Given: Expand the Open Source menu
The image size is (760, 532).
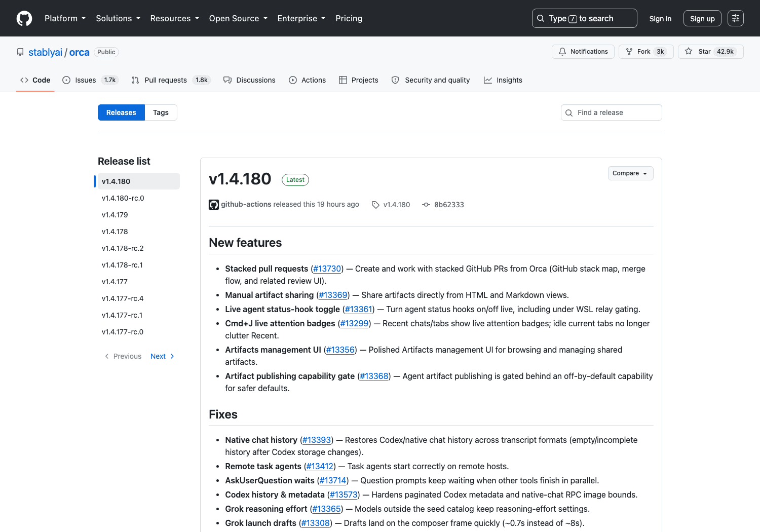Looking at the screenshot, I should coord(238,18).
